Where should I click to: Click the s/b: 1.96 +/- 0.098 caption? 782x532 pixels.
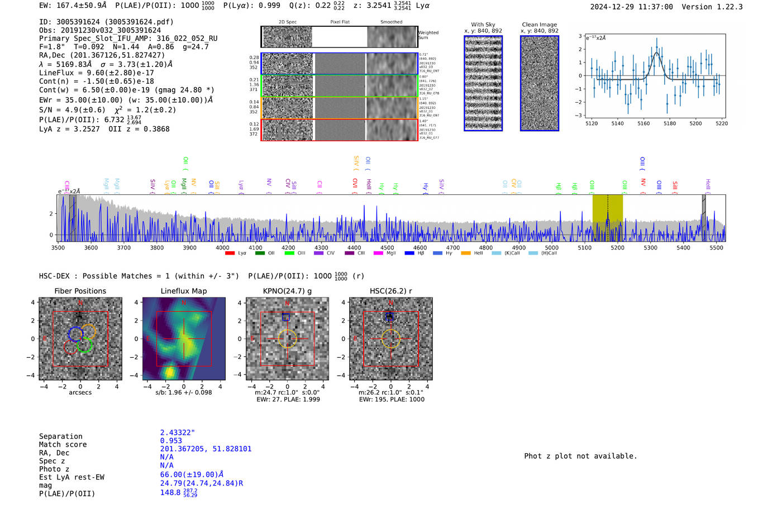click(x=184, y=392)
